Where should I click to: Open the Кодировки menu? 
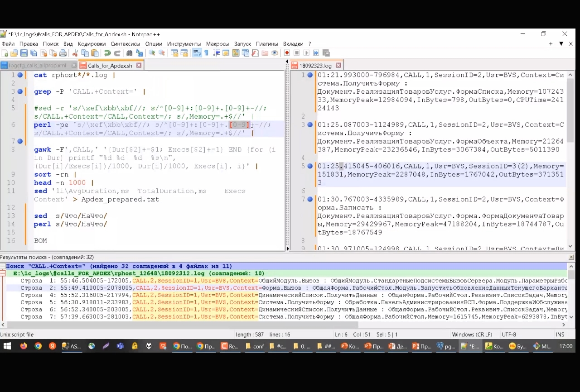(92, 44)
